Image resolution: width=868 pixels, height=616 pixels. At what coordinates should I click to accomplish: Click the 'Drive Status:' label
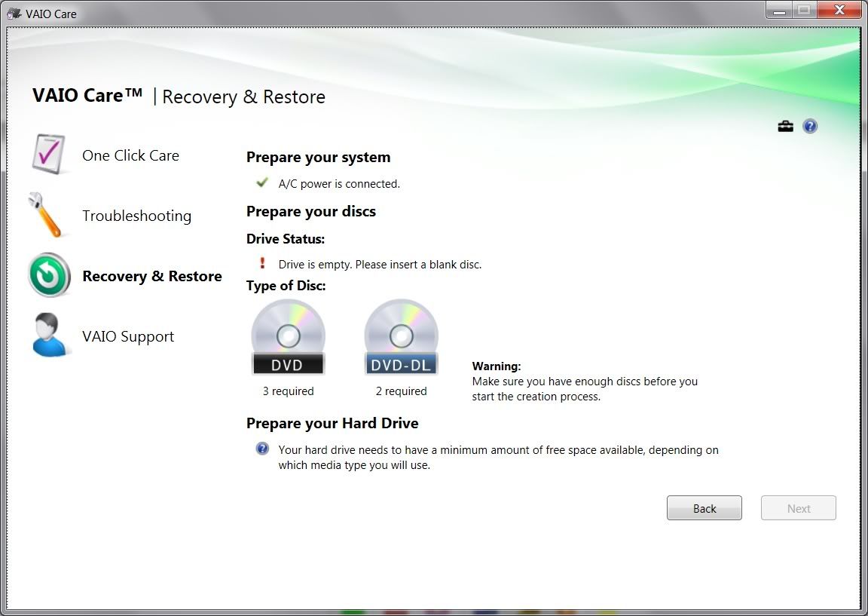pos(286,239)
